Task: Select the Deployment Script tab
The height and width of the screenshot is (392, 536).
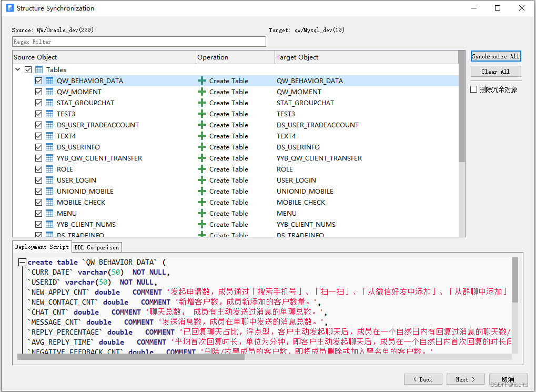Action: pyautogui.click(x=42, y=247)
